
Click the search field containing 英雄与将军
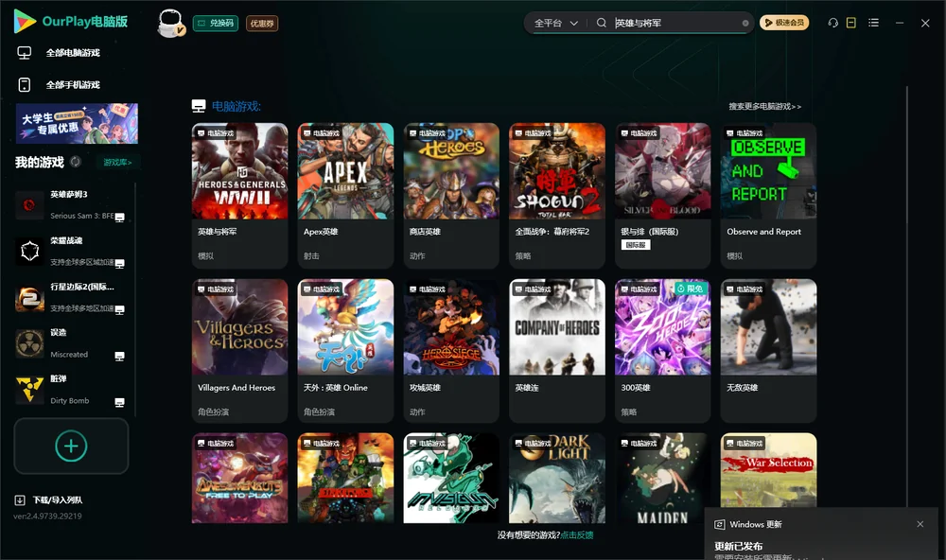coord(675,23)
